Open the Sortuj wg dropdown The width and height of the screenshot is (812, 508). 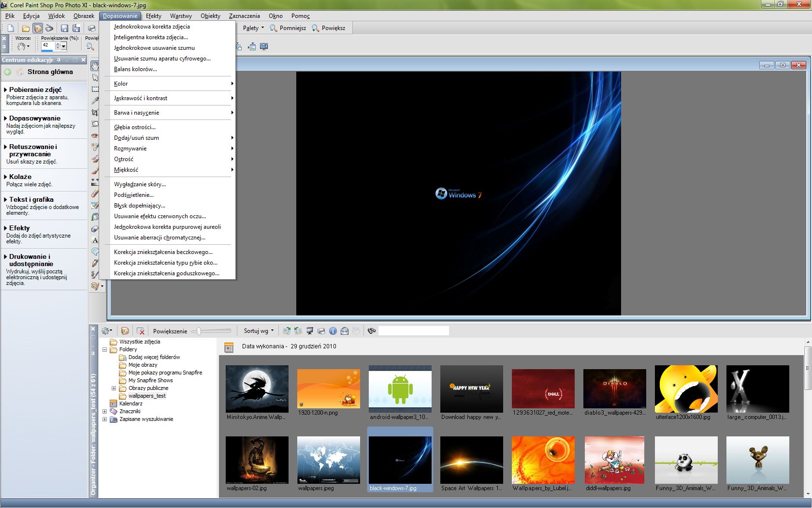tap(259, 331)
